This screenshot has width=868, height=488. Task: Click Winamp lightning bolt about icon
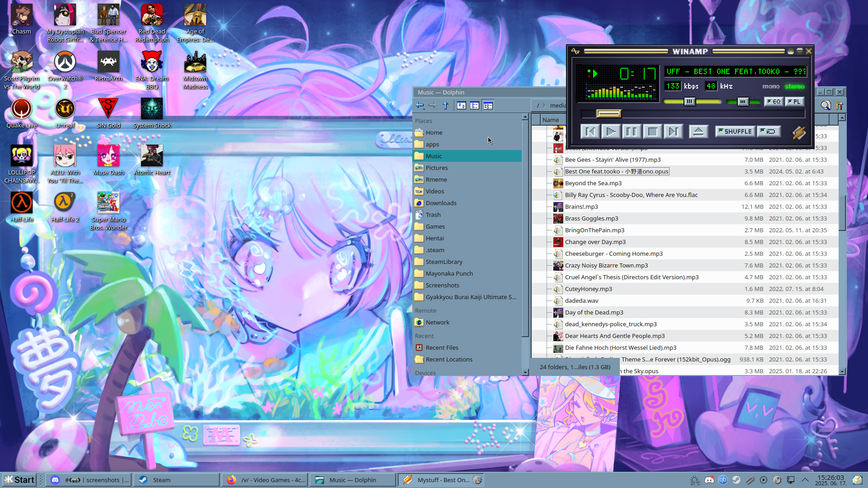tap(799, 132)
